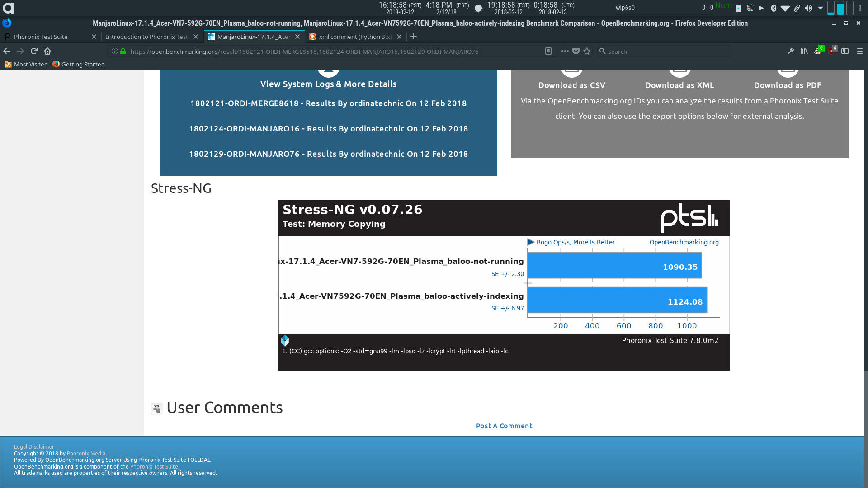Close the Phoronix Test Suite tab
The height and width of the screenshot is (488, 868).
(94, 37)
